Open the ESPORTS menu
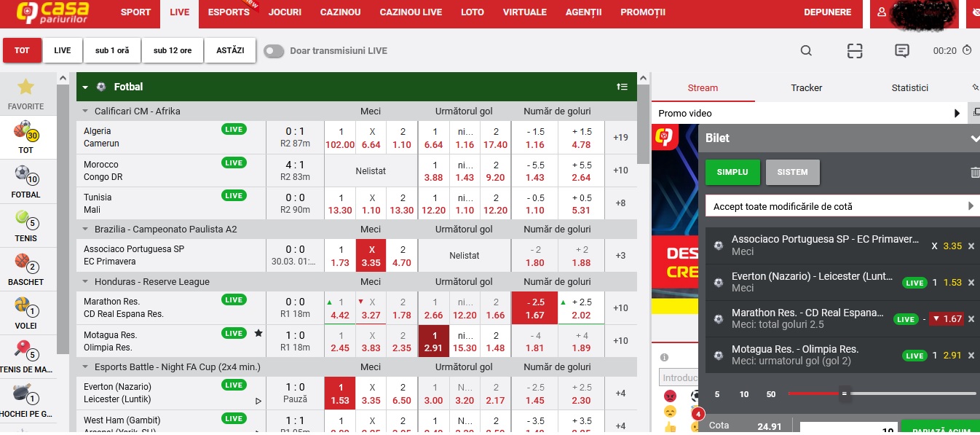 pyautogui.click(x=229, y=12)
